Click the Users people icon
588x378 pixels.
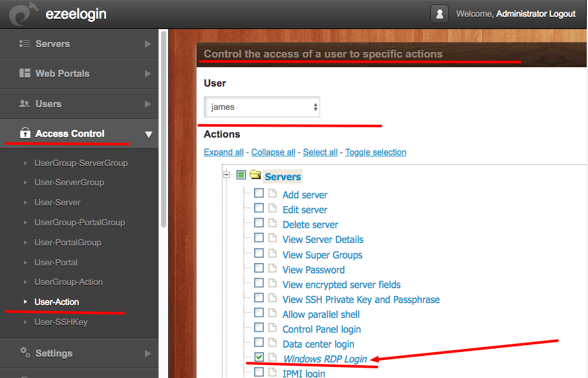[x=25, y=103]
